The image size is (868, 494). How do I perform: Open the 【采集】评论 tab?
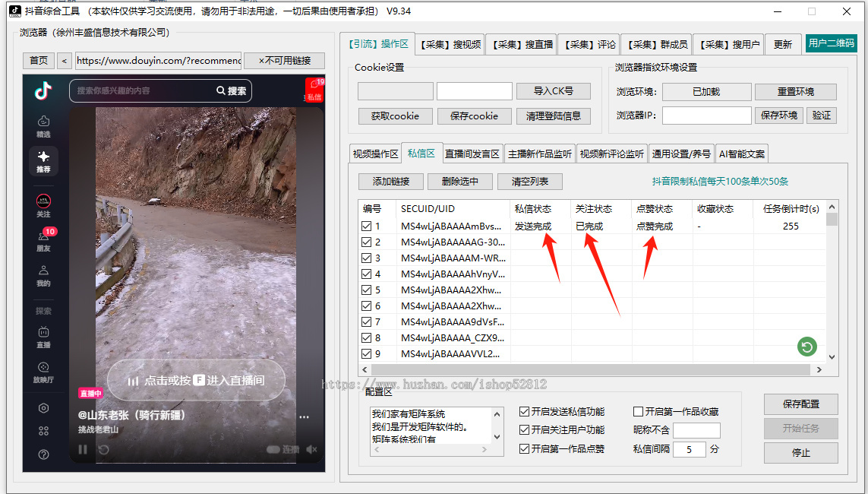[x=589, y=44]
